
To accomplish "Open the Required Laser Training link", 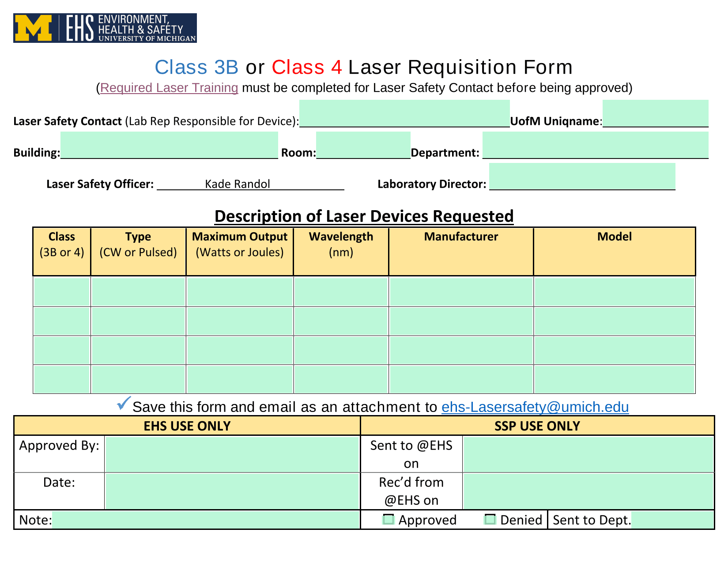I will click(169, 88).
